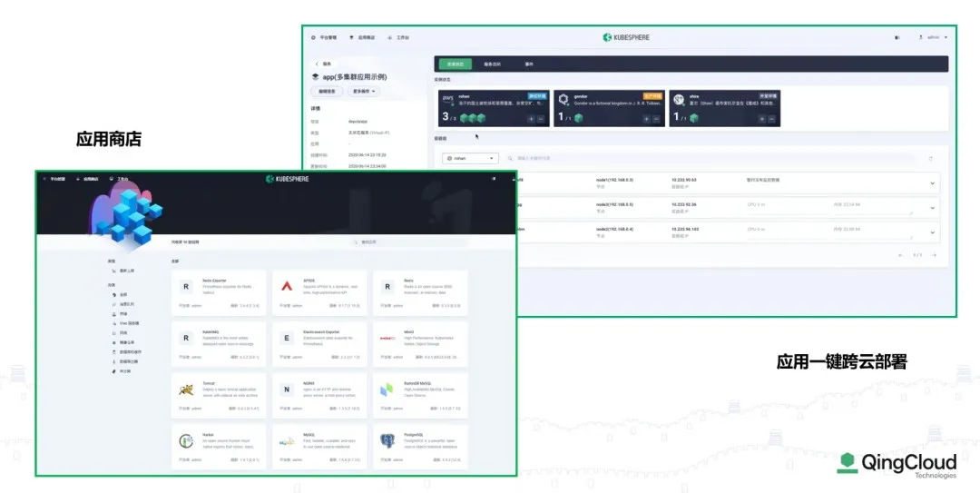Open the Elasticsearch Exporter app icon
Image resolution: width=980 pixels, height=493 pixels.
pos(286,338)
